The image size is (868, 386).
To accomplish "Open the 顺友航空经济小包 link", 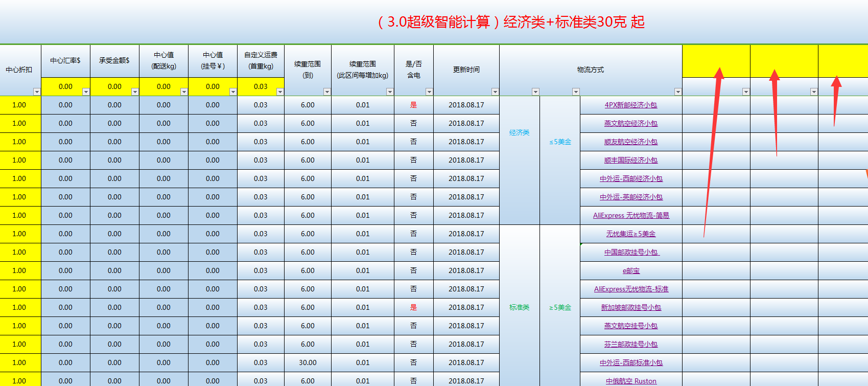I will 631,142.
